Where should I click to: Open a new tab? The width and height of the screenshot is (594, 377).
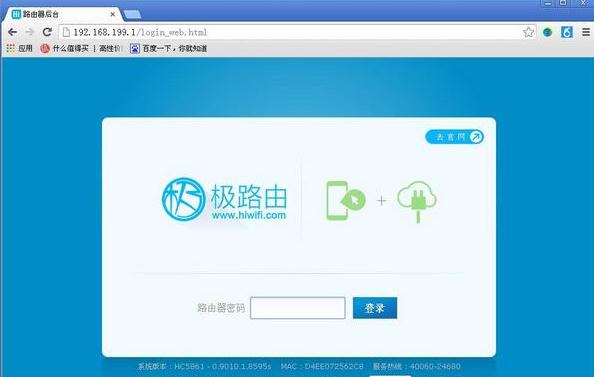[x=132, y=14]
